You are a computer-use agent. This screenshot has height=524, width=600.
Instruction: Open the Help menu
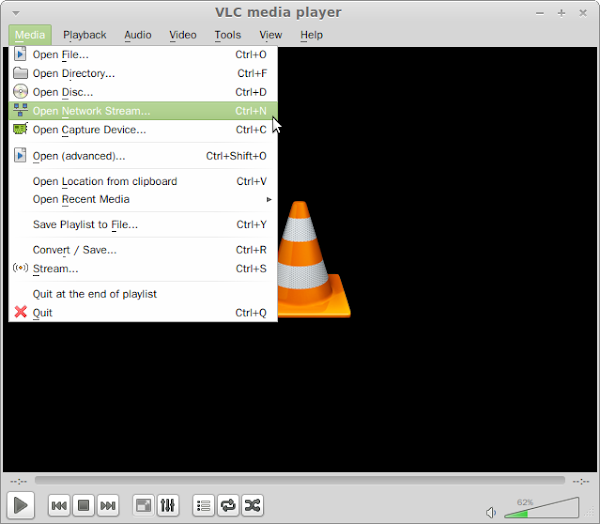(311, 35)
